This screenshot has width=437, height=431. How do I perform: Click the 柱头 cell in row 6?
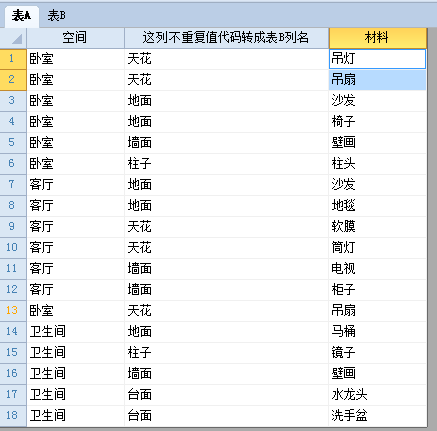click(x=377, y=164)
